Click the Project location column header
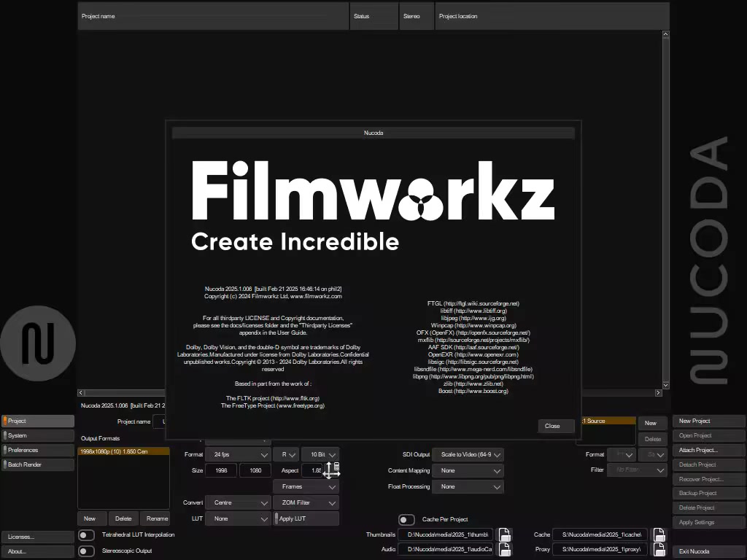This screenshot has width=747, height=560. click(552, 16)
